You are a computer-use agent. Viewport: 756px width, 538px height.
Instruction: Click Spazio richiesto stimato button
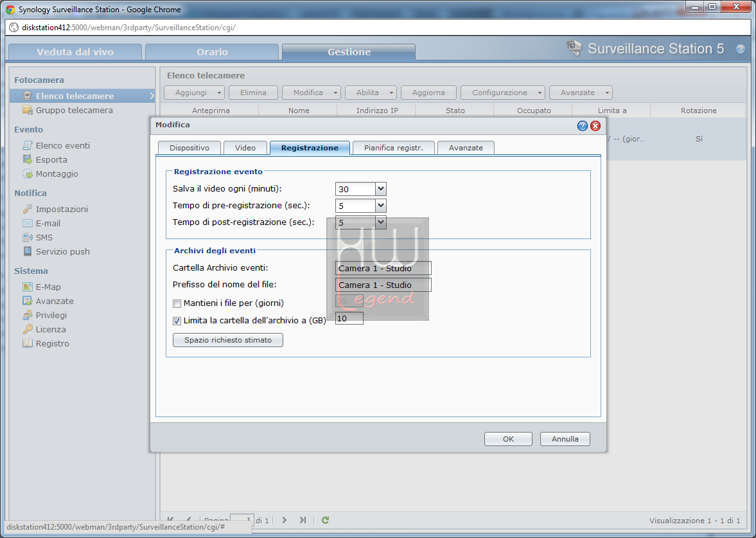pyautogui.click(x=227, y=340)
